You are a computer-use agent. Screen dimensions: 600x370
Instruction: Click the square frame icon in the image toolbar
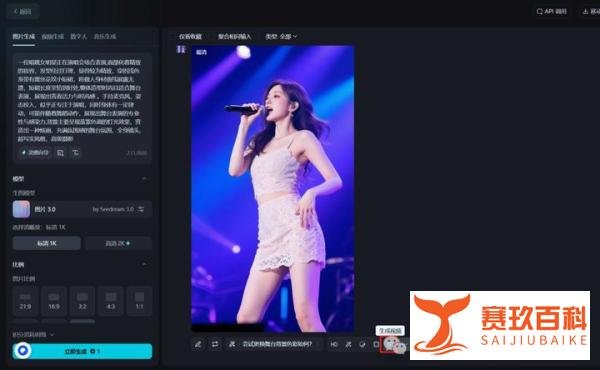(376, 344)
